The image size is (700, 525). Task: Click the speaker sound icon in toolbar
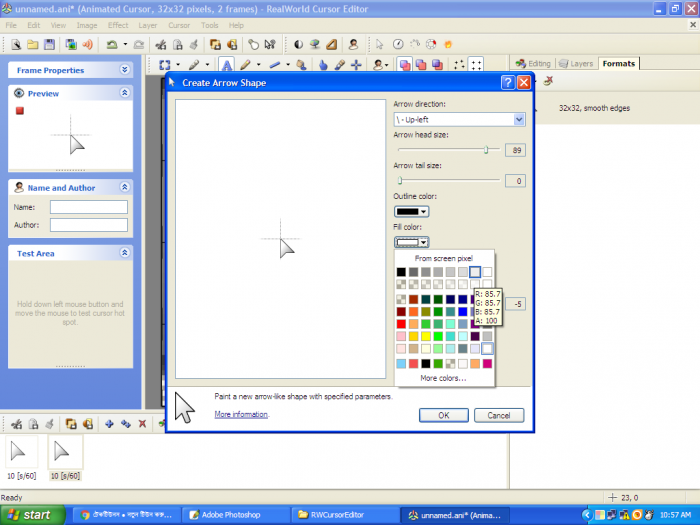point(88,44)
